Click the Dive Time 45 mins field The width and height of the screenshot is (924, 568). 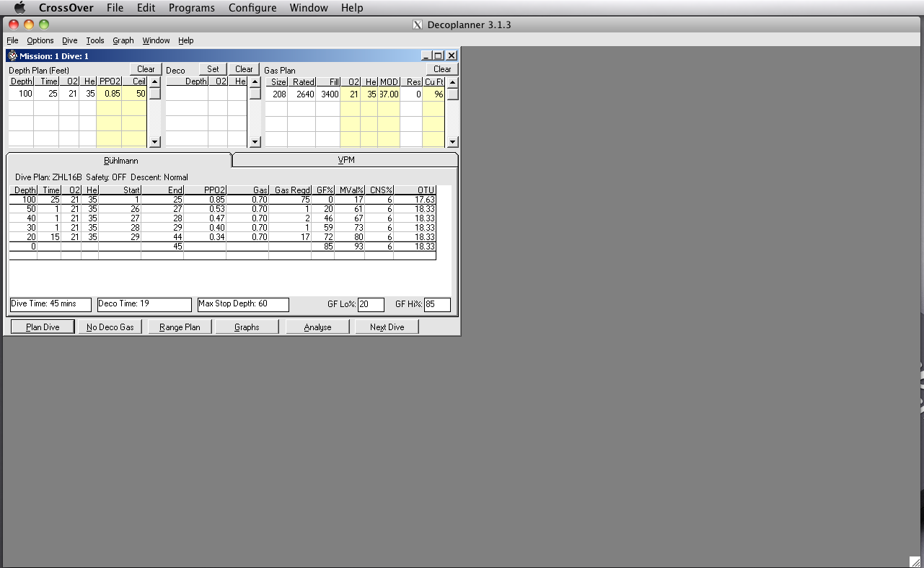click(50, 304)
